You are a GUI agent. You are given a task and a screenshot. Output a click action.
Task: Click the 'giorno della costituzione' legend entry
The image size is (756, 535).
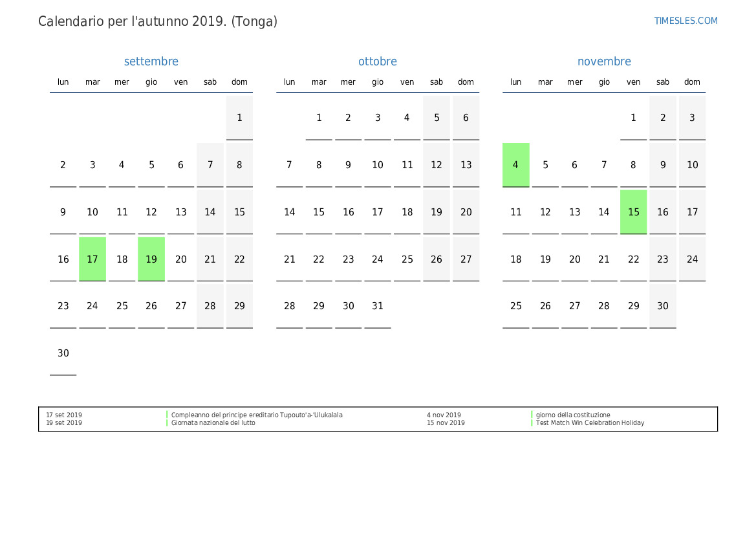pos(572,415)
